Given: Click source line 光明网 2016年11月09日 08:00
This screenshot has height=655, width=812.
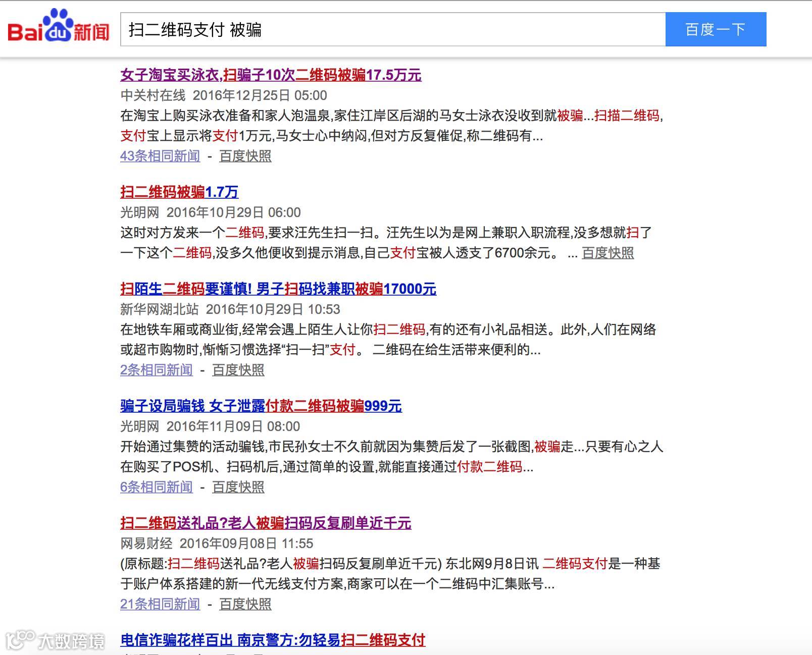Looking at the screenshot, I should click(210, 426).
